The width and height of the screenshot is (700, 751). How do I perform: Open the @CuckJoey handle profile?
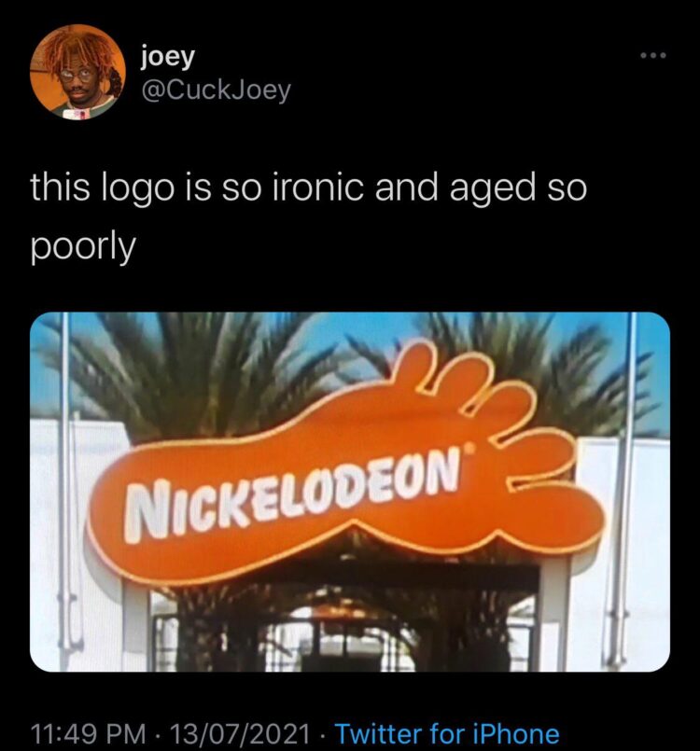pyautogui.click(x=215, y=90)
